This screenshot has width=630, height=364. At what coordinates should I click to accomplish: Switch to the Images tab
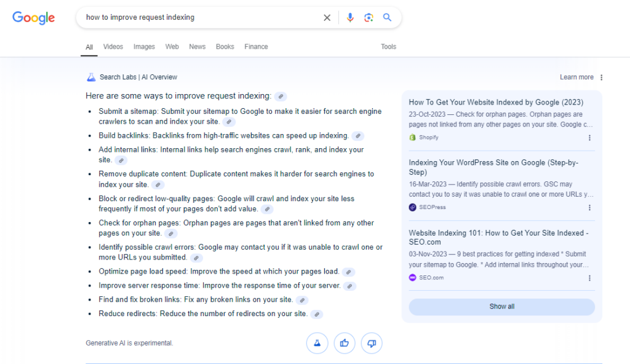point(144,47)
